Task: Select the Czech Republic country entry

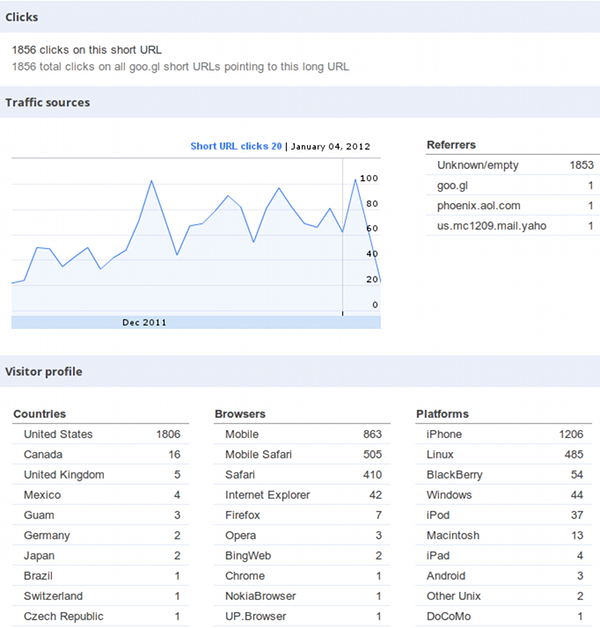Action: pos(101,616)
